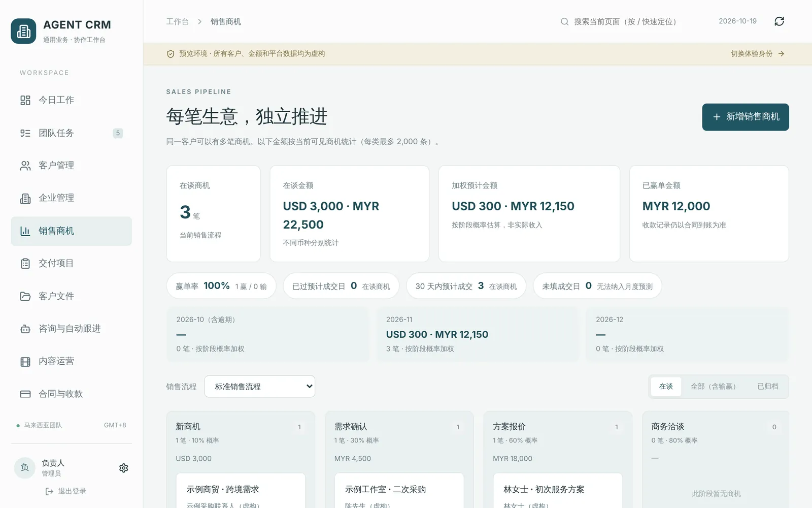The image size is (812, 508).
Task: Click the 内容运营 film icon
Action: pyautogui.click(x=25, y=362)
